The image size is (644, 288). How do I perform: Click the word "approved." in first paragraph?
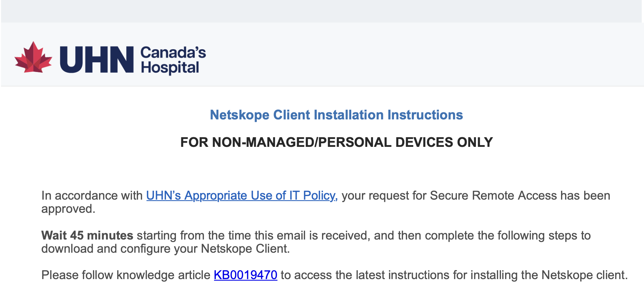point(68,209)
